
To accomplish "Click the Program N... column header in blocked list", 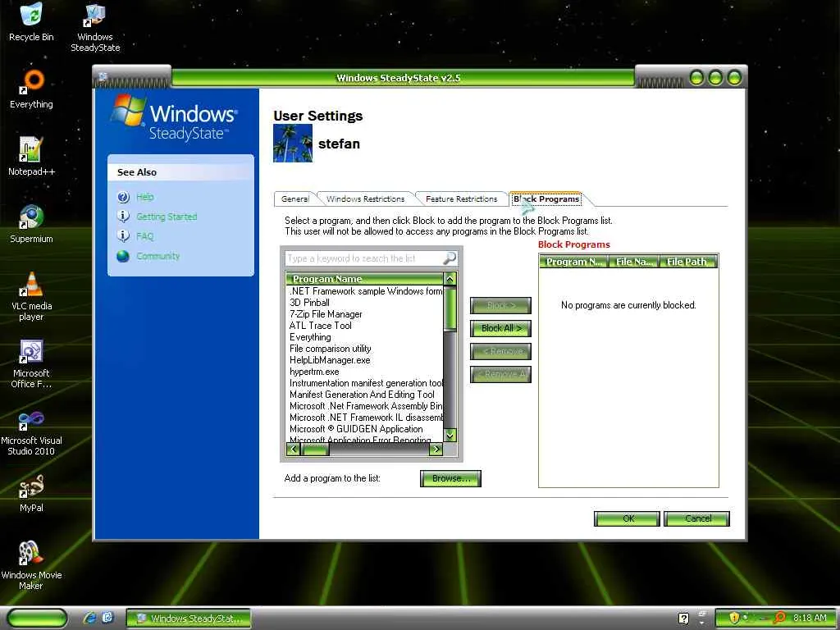I will [573, 262].
